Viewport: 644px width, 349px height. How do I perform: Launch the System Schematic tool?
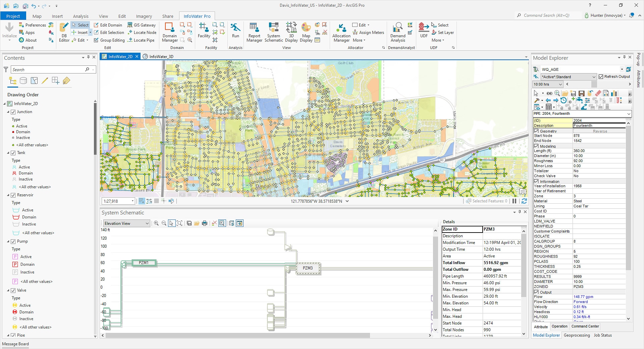274,33
